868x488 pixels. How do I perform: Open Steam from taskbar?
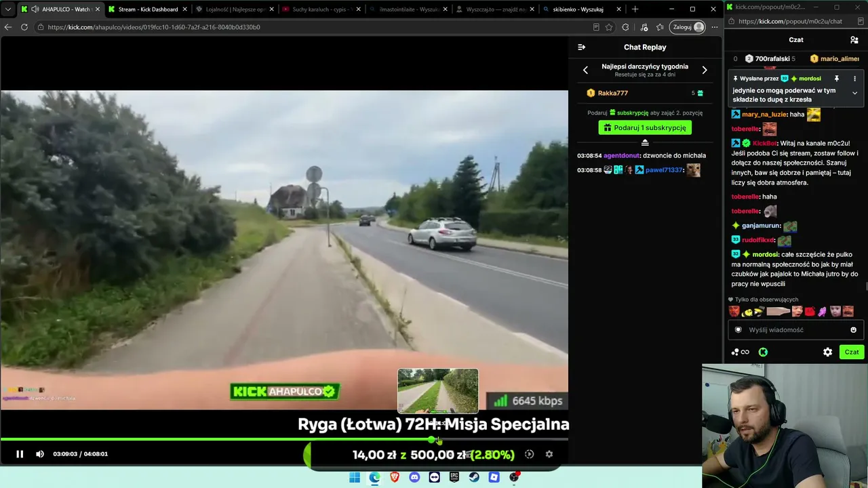(x=475, y=477)
